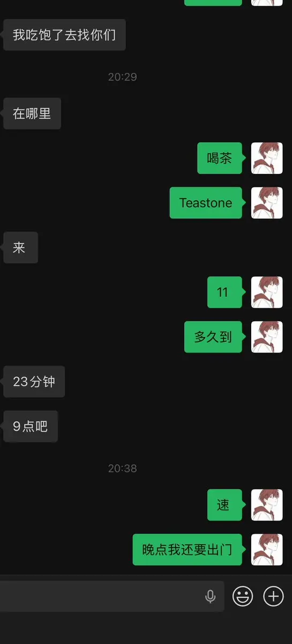The image size is (292, 644).
Task: Tap avatar beside the 11 message
Action: (x=267, y=292)
